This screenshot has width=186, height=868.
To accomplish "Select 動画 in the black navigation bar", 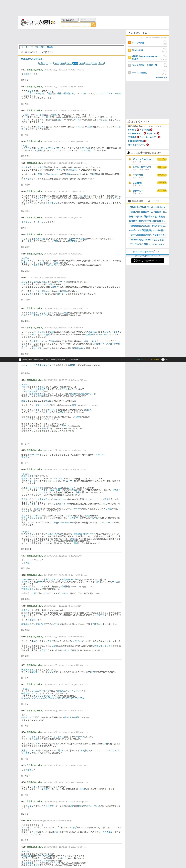I will pyautogui.click(x=25, y=359).
